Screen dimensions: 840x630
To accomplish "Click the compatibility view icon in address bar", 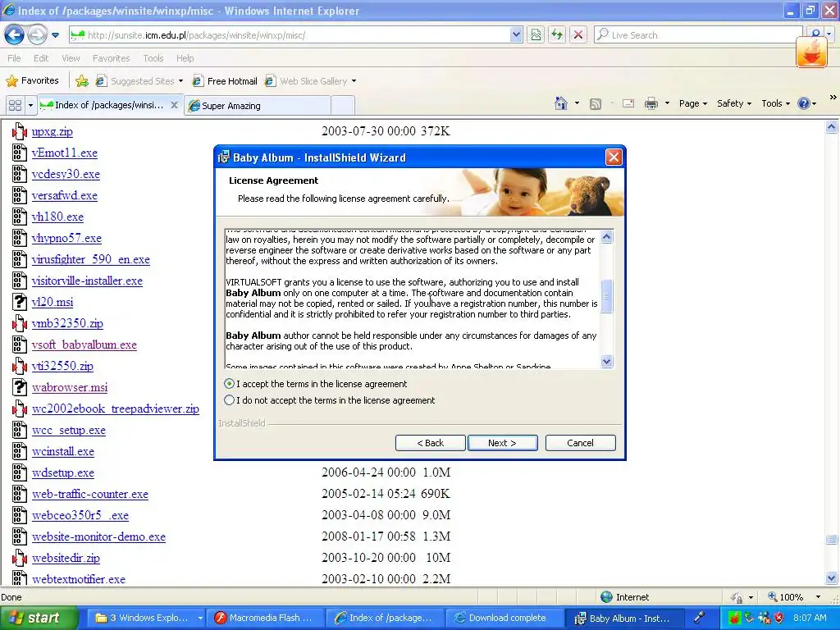I will [x=536, y=35].
